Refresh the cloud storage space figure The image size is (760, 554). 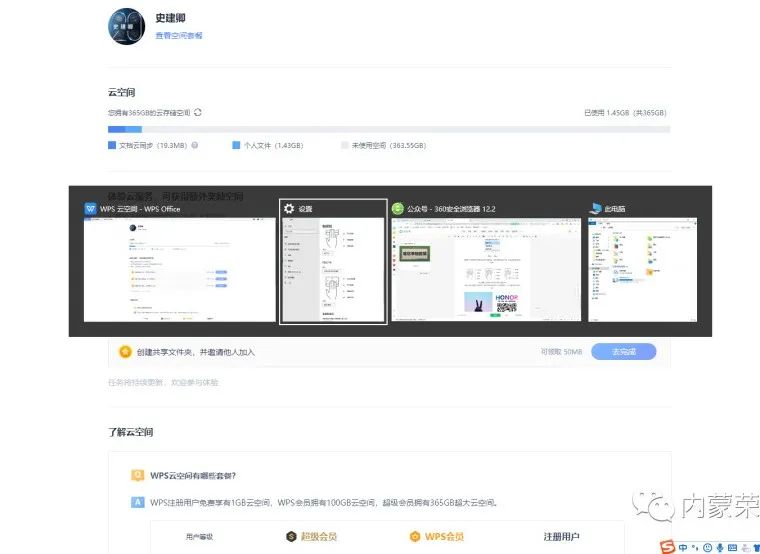click(198, 112)
